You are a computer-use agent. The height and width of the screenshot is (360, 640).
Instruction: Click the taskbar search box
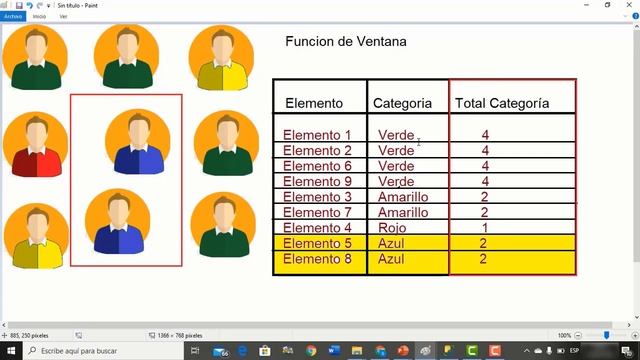tap(103, 351)
